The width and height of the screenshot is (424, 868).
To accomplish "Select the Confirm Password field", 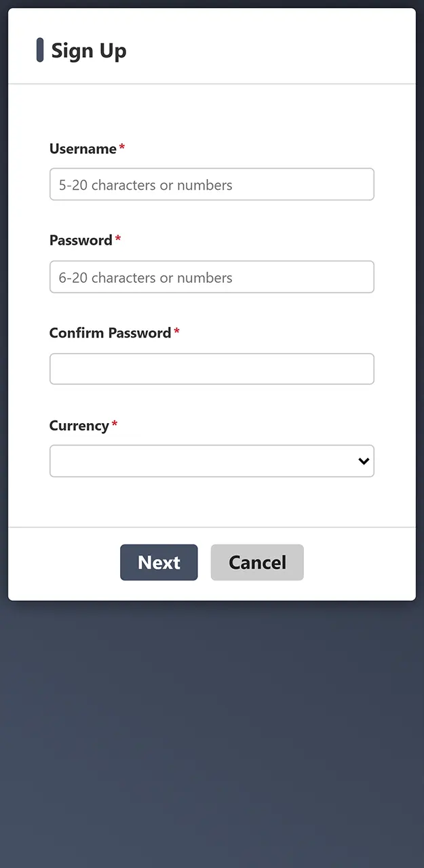I will 212,369.
